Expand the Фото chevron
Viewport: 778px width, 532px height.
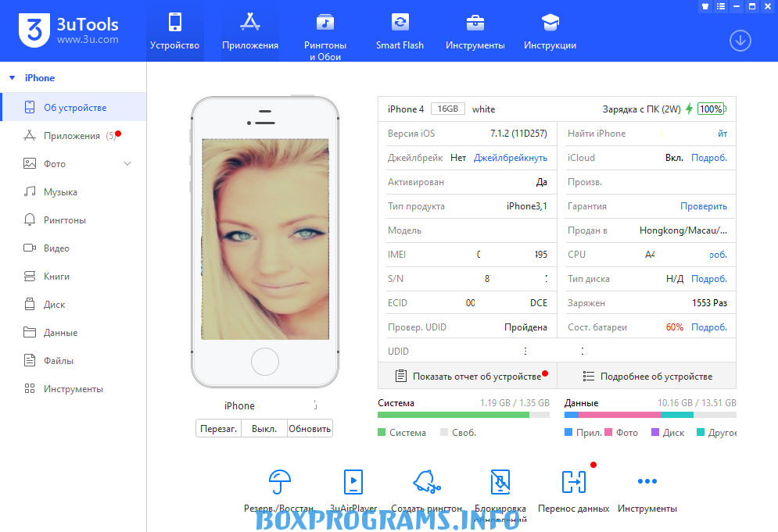(127, 163)
